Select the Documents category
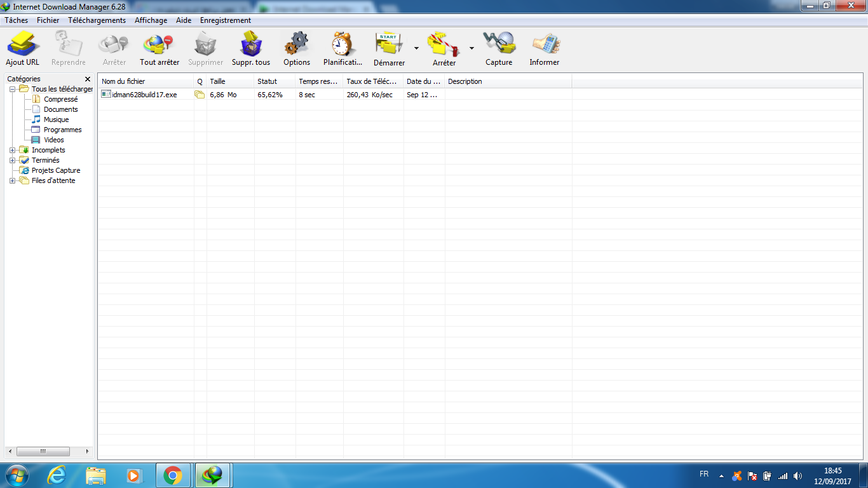This screenshot has width=868, height=488. pyautogui.click(x=61, y=109)
